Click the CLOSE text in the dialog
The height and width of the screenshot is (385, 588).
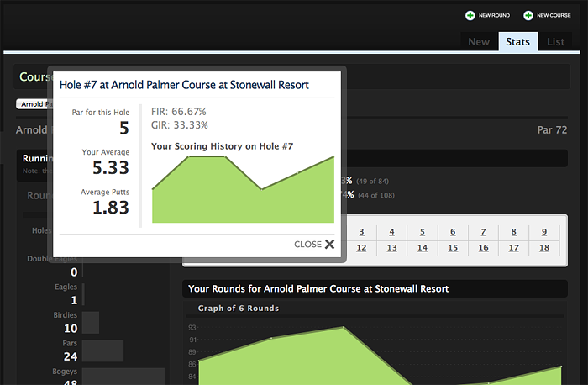pyautogui.click(x=307, y=245)
